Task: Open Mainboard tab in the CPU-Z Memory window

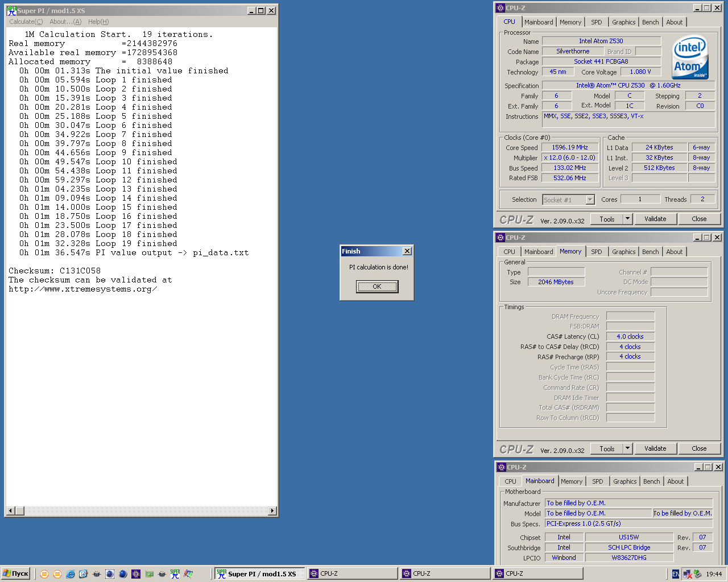Action: pos(539,252)
